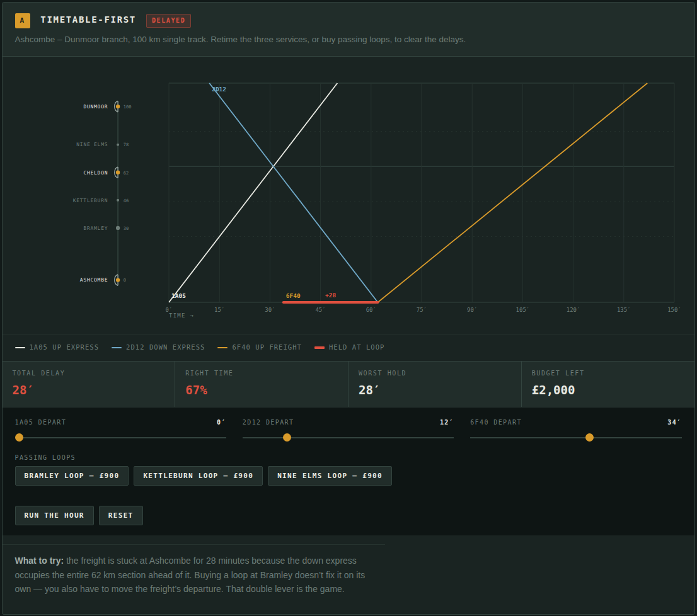Screen dimensions: 697x616
Task: Click the TIMETABLE-FIRST title
Action: click(x=88, y=20)
